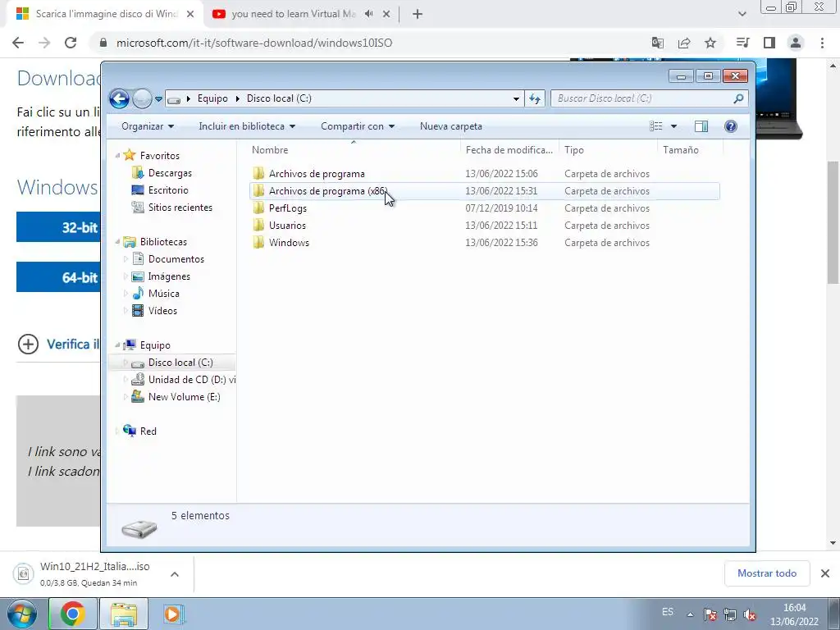Change the view with the view icon
840x630 pixels.
pyautogui.click(x=656, y=126)
